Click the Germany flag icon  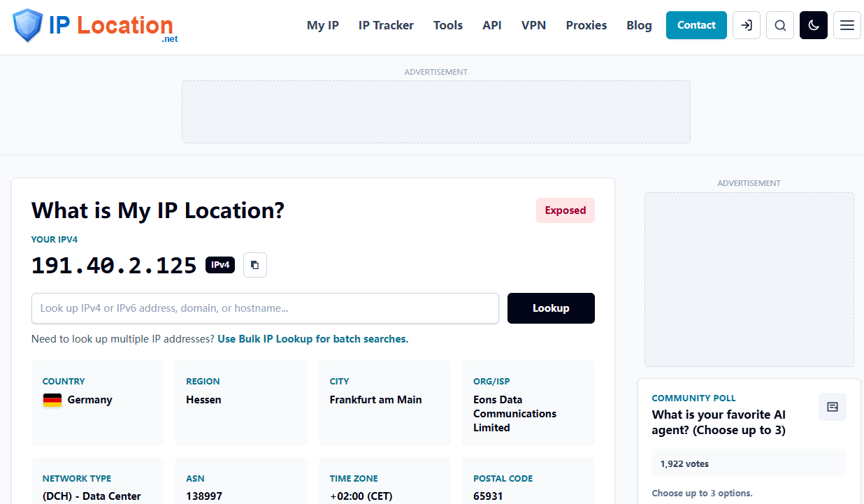pyautogui.click(x=52, y=400)
